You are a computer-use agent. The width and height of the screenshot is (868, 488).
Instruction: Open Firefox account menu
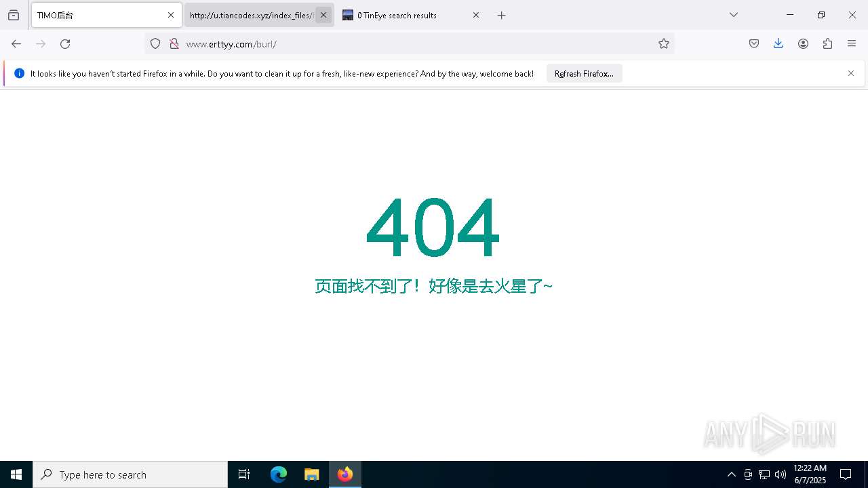(x=803, y=43)
